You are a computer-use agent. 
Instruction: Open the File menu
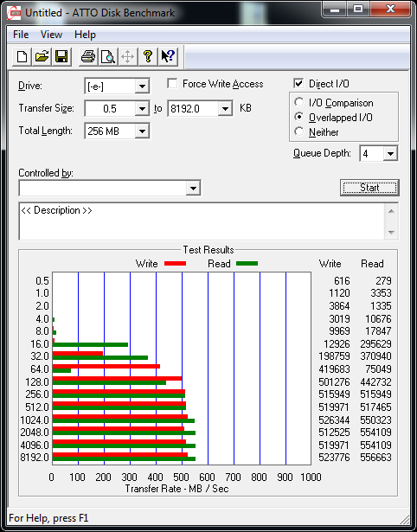tap(21, 35)
